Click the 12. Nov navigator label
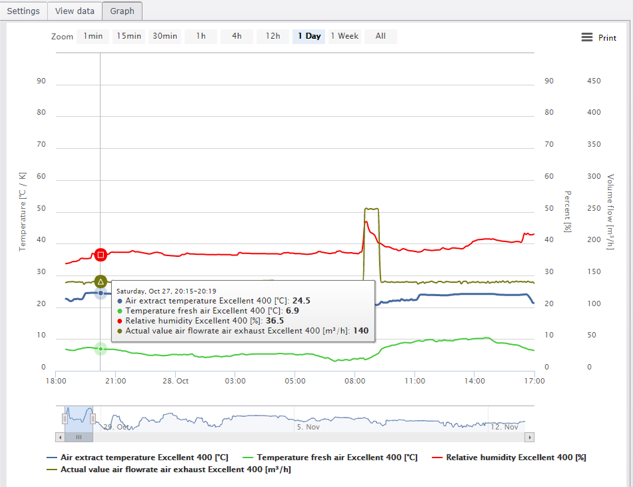The image size is (634, 487). [504, 427]
